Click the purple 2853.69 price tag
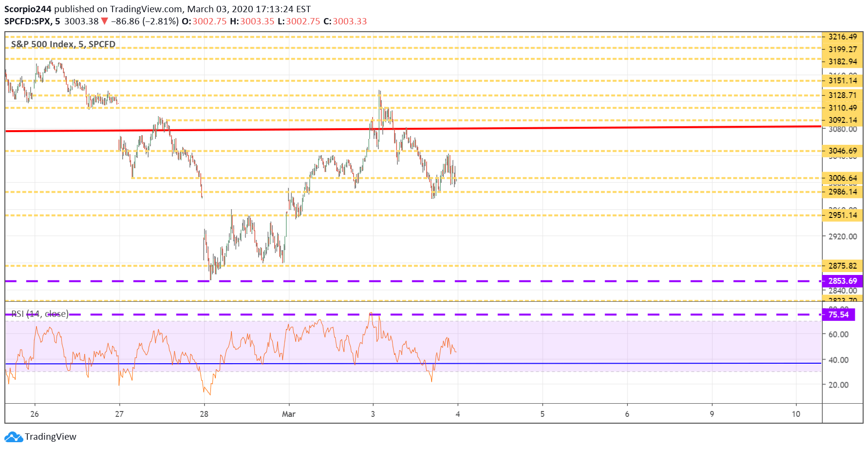Viewport: 868px width, 450px height. click(843, 281)
